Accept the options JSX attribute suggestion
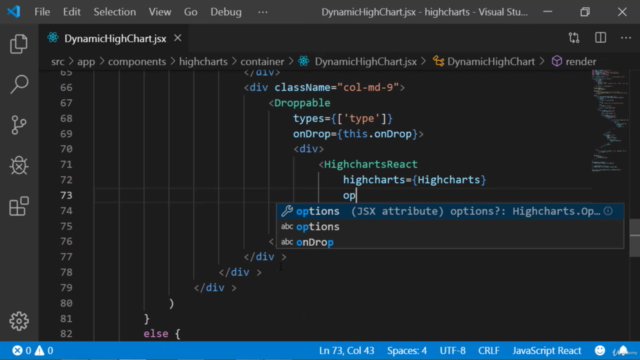This screenshot has width=640, height=360. pyautogui.click(x=450, y=211)
